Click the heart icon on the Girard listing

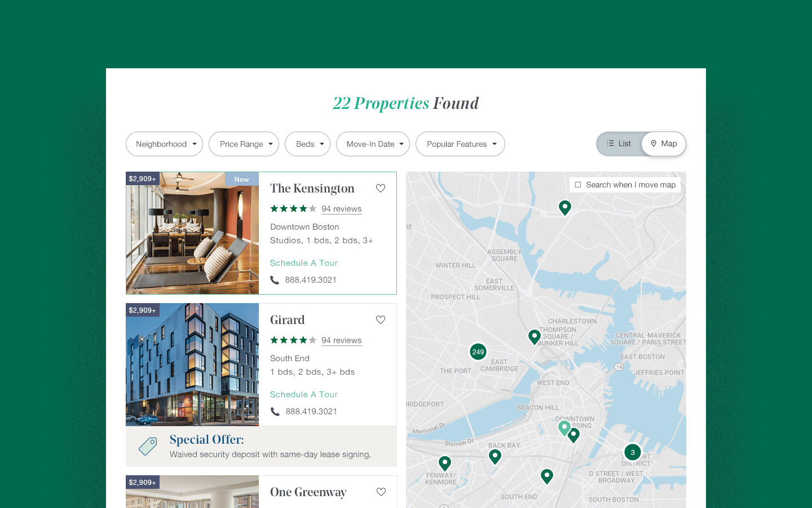[x=381, y=319]
